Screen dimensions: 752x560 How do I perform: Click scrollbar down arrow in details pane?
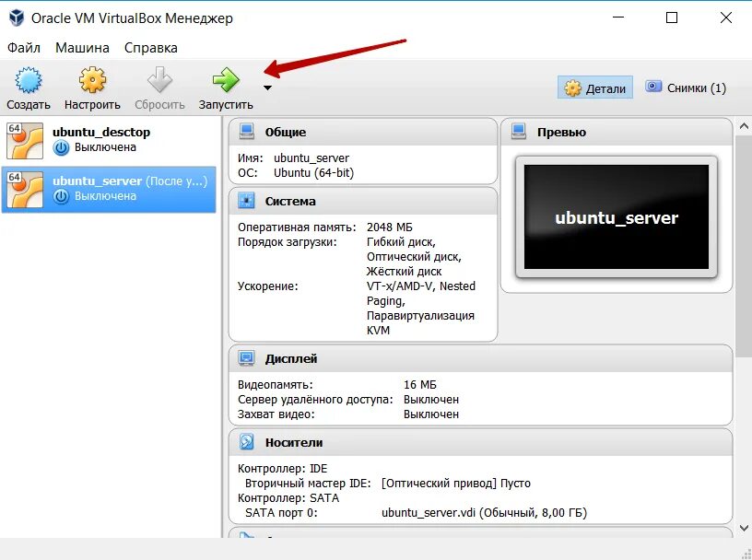(x=744, y=528)
